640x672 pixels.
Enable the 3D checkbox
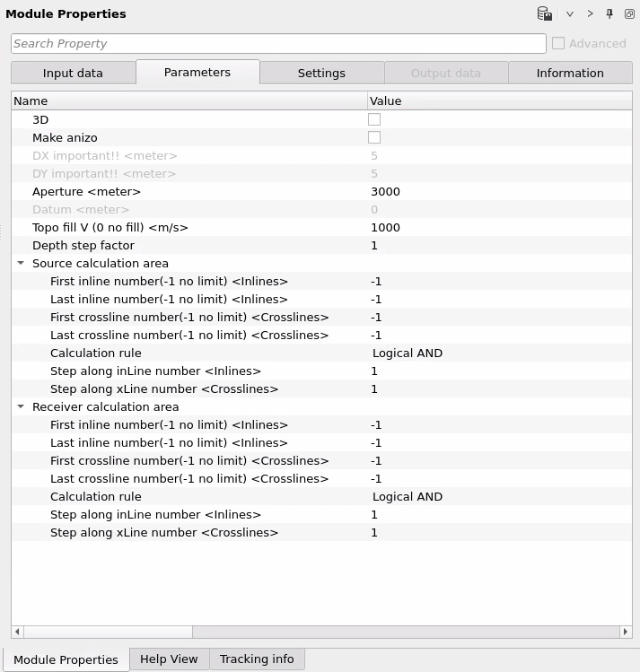pyautogui.click(x=374, y=119)
